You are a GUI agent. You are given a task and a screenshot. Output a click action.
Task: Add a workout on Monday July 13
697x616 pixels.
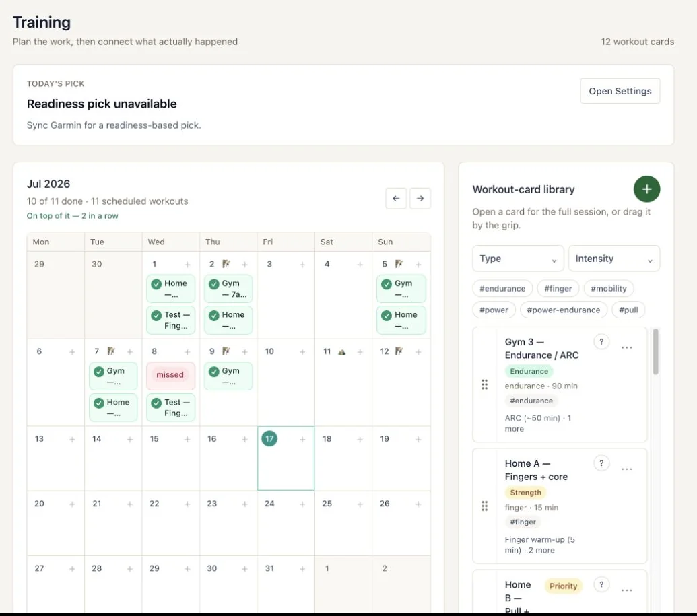coord(72,440)
